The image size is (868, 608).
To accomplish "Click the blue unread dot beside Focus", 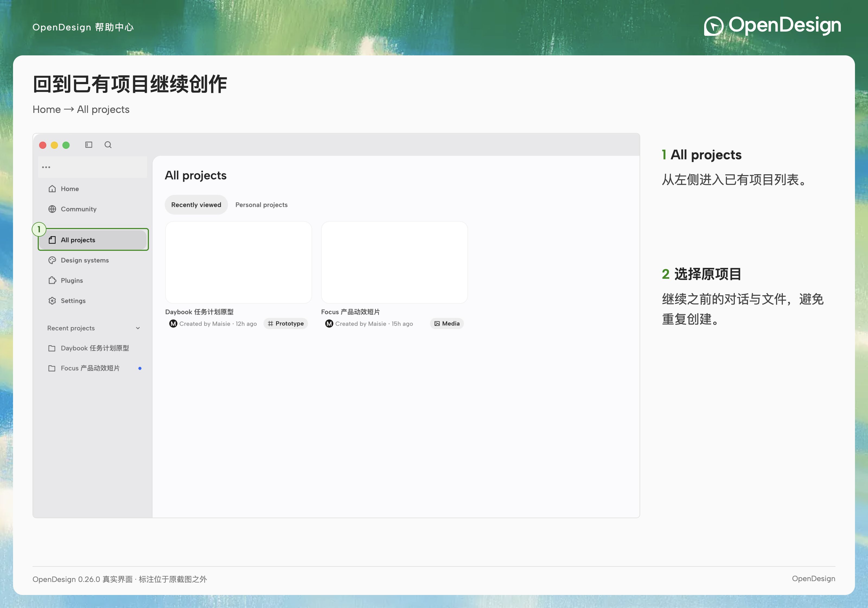I will pos(140,369).
